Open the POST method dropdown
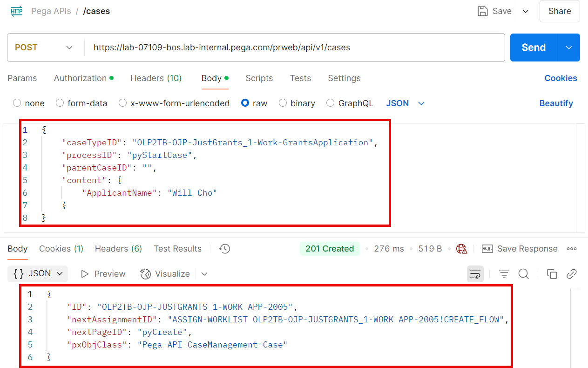The image size is (588, 368). pos(44,48)
